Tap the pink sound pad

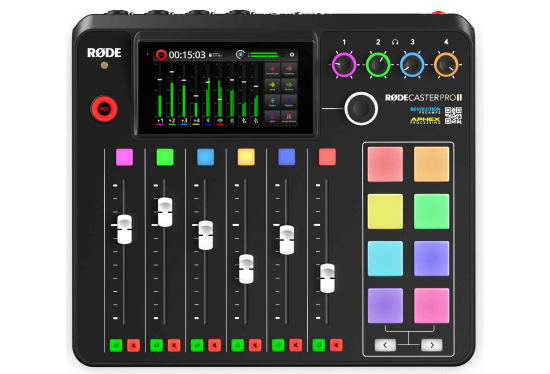(431, 306)
